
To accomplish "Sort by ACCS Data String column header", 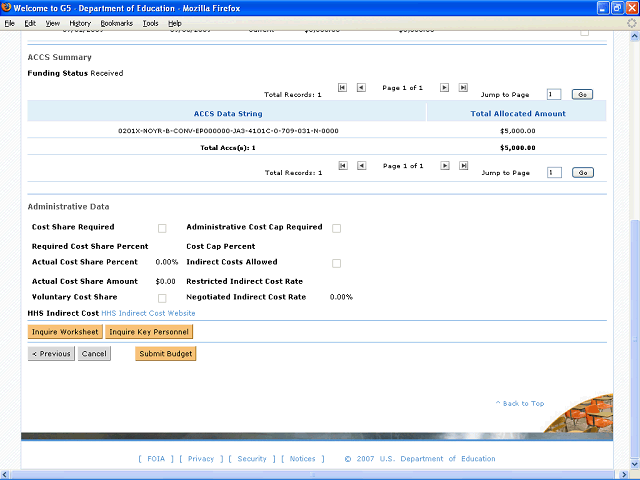I will click(x=228, y=113).
